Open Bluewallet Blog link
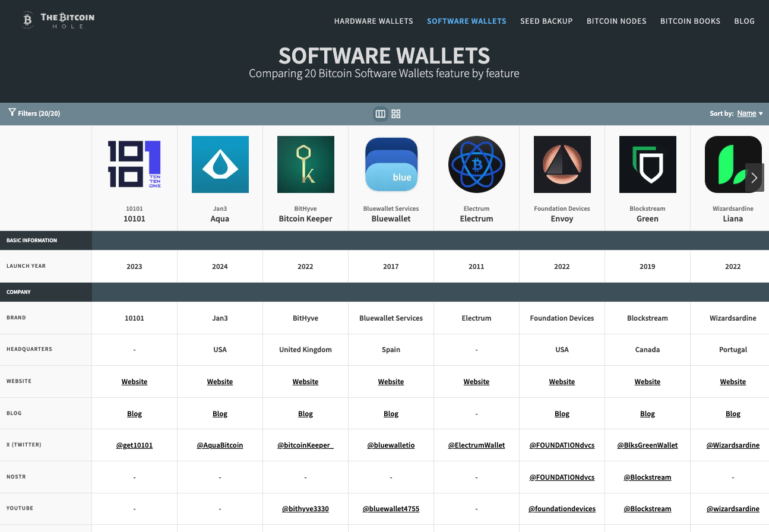769x532 pixels. tap(391, 414)
